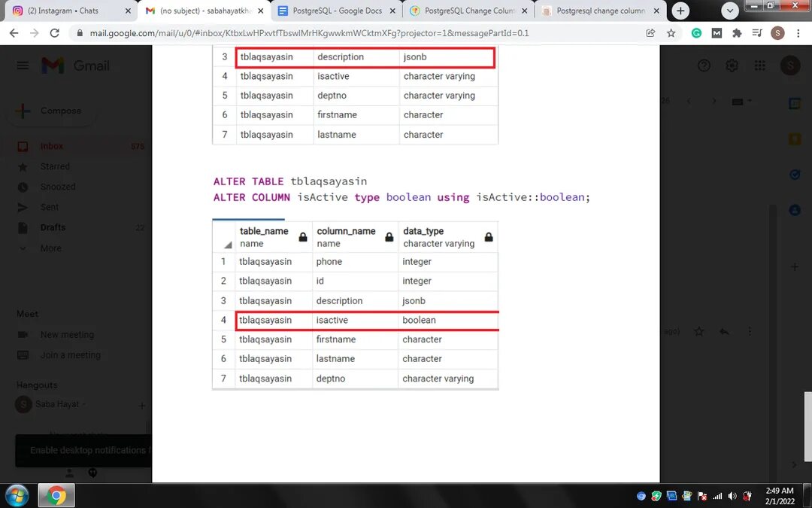Click Grammarly extension icon
This screenshot has width=812, height=508.
[696, 33]
